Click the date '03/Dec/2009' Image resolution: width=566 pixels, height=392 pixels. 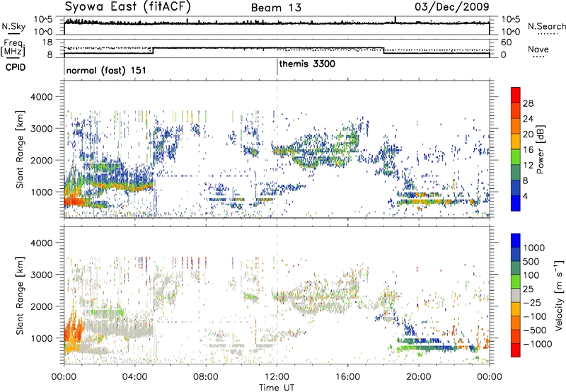point(452,6)
